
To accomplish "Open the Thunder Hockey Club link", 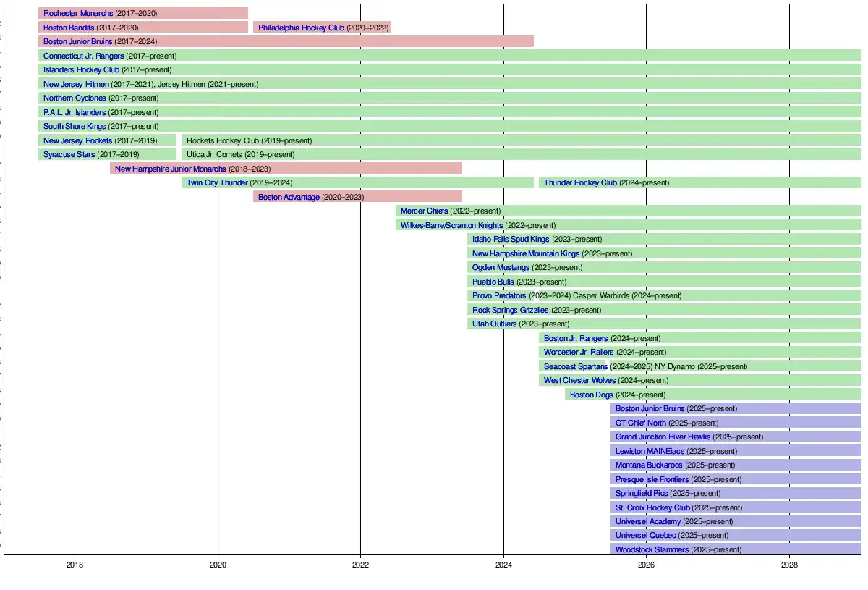I will (x=580, y=182).
